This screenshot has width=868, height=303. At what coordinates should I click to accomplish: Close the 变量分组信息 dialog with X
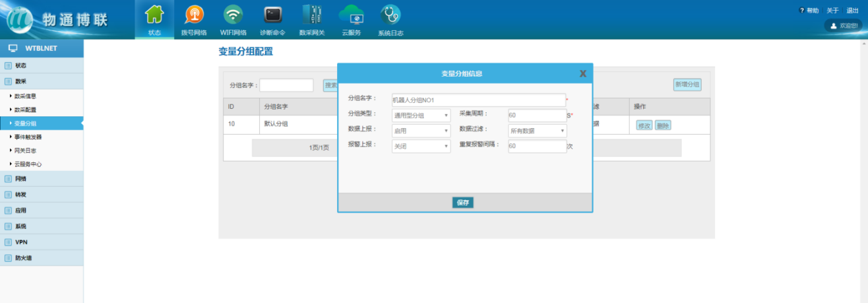[582, 74]
